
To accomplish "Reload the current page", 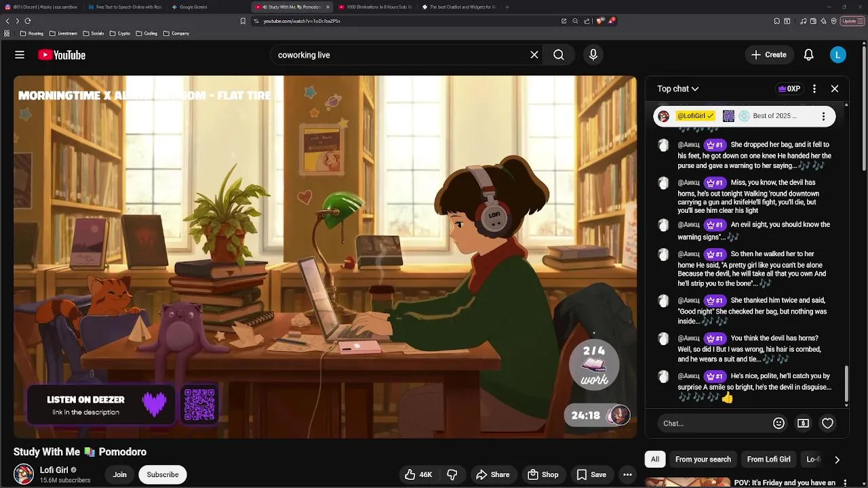I will pos(28,21).
